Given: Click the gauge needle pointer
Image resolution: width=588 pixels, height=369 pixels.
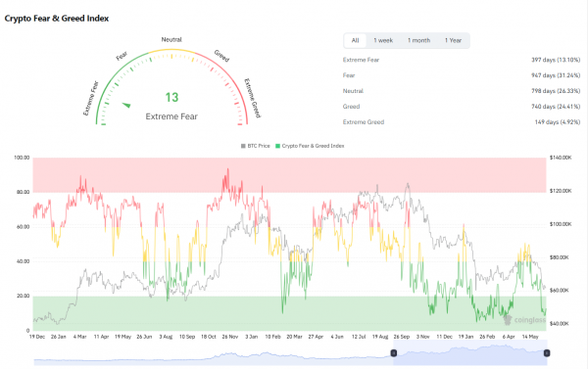Looking at the screenshot, I should tap(126, 106).
